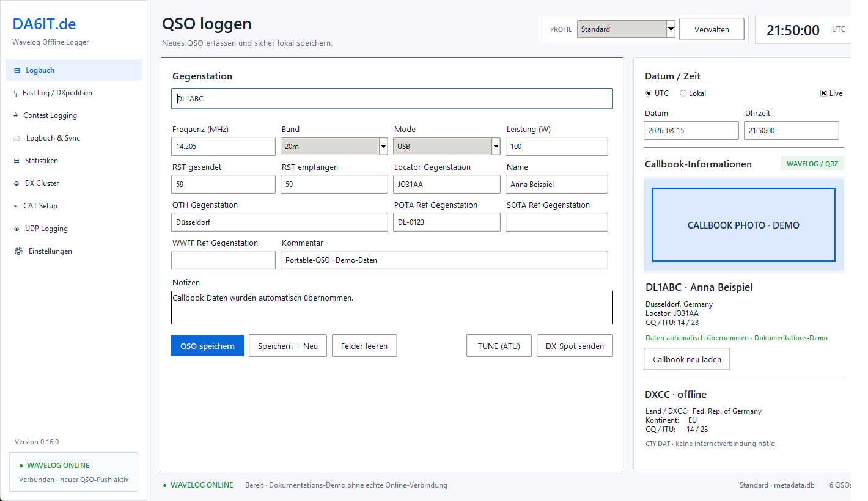Viewport: 868px width, 501px height.
Task: Click the Leistung (W) field
Action: coord(557,147)
